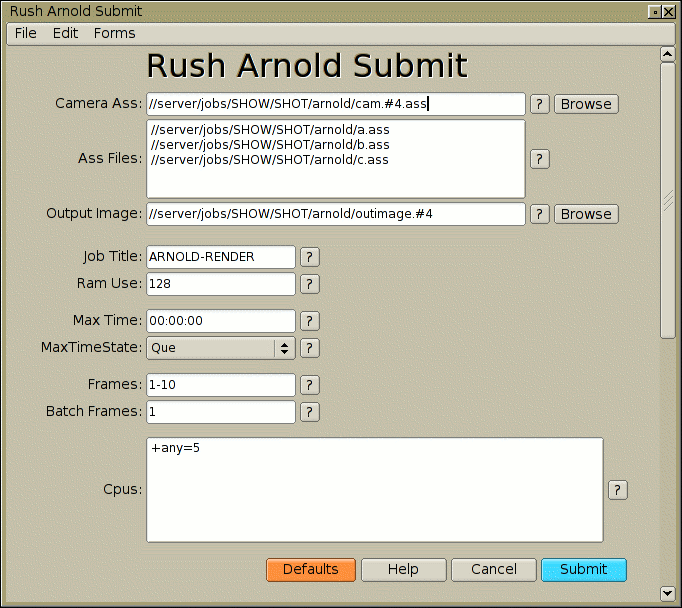The width and height of the screenshot is (682, 608).
Task: Open help for the Ass Files list
Action: (539, 159)
